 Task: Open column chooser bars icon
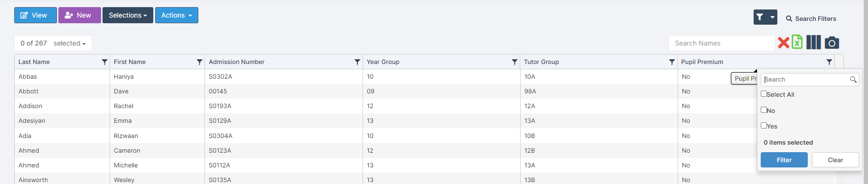coord(813,42)
